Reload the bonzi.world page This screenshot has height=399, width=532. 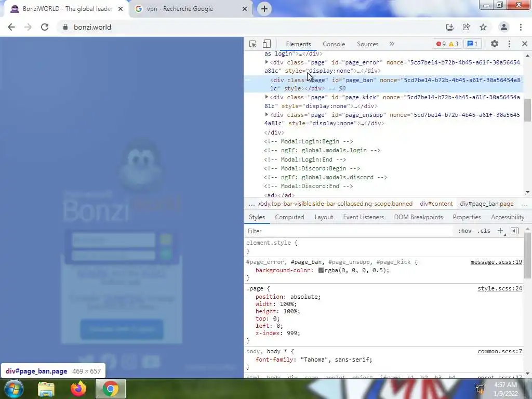point(45,27)
